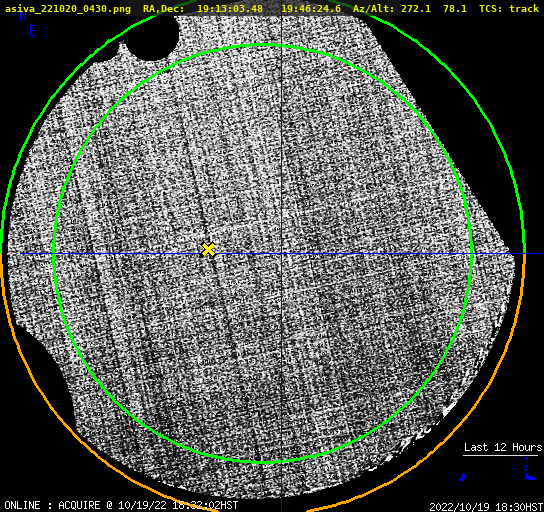Click the yellow X telescope pointing marker
This screenshot has width=544, height=512.
[208, 249]
